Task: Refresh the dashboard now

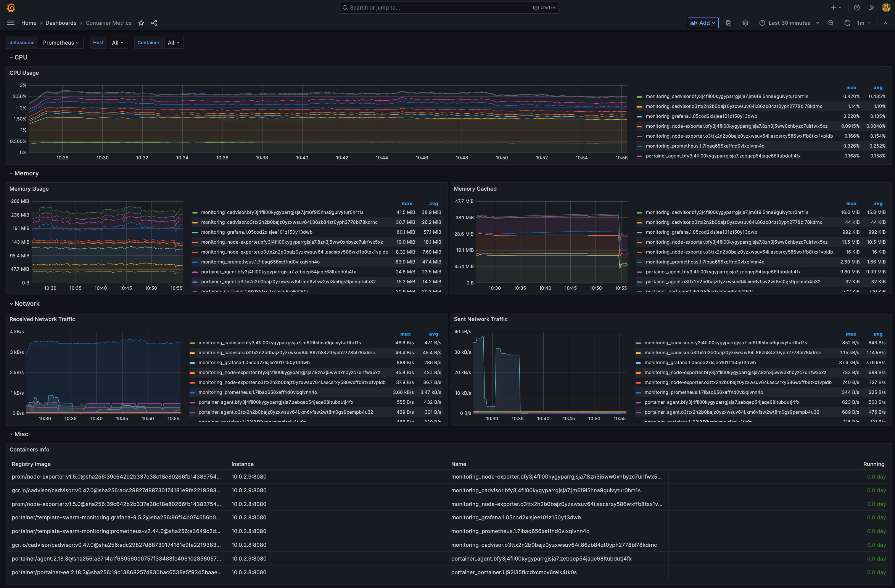Action: point(847,23)
